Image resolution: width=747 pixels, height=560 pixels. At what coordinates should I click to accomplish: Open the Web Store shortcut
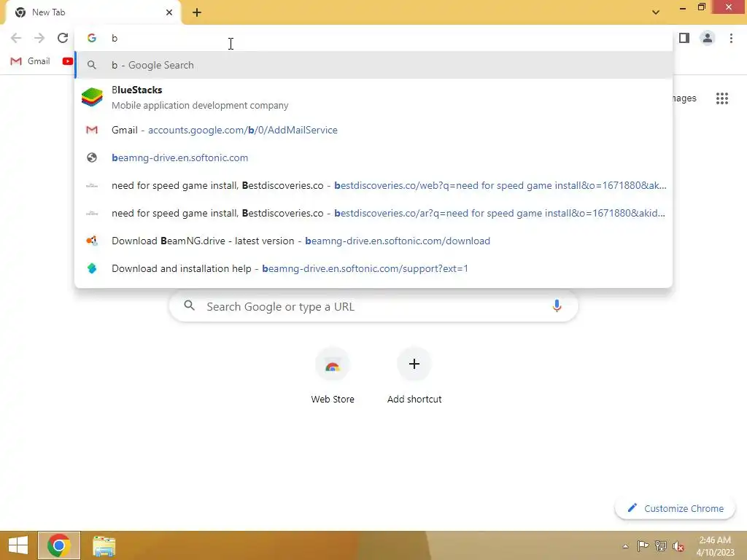333,376
